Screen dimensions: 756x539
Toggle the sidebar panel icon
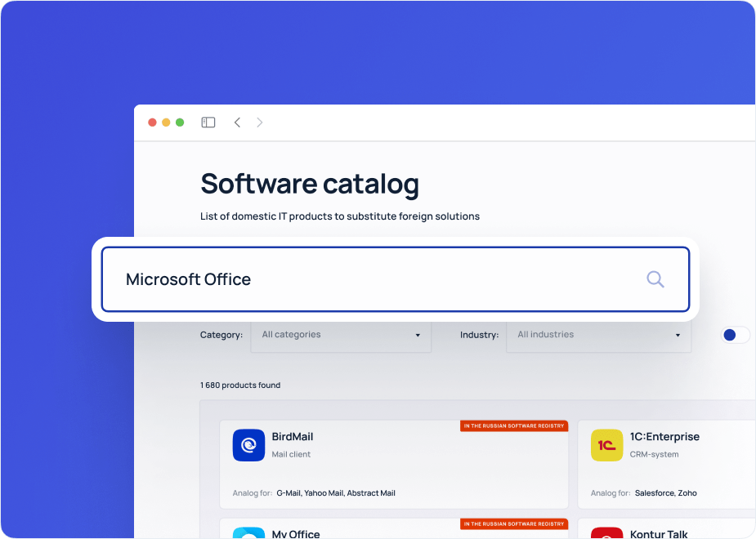coord(208,122)
